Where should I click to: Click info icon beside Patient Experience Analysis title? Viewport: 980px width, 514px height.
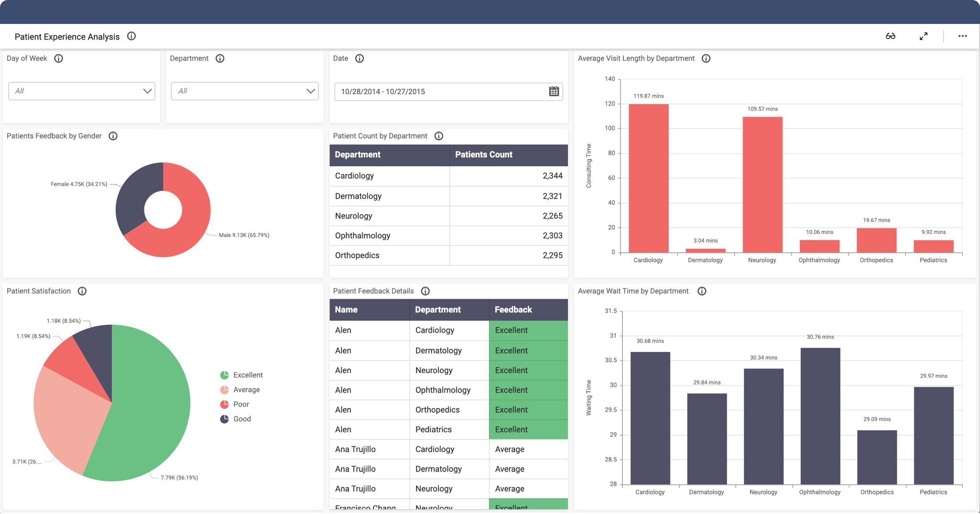coord(131,36)
